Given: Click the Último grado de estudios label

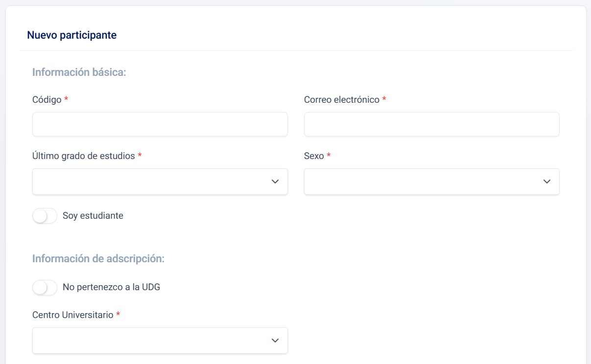Looking at the screenshot, I should [84, 156].
